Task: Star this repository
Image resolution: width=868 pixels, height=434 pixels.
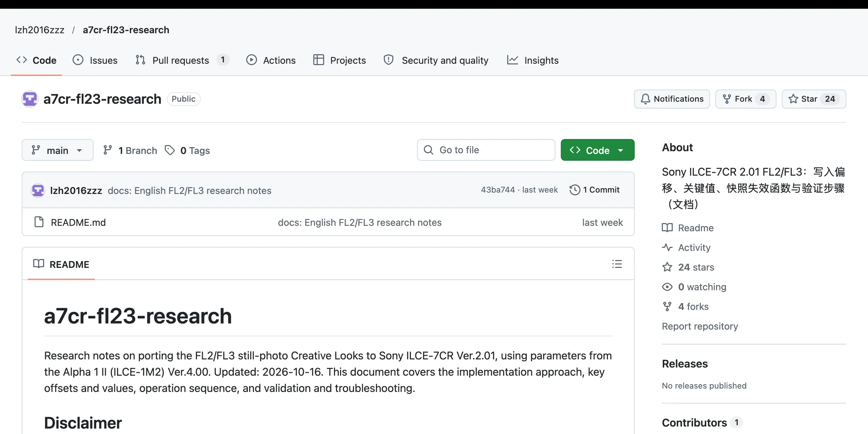Action: 814,99
